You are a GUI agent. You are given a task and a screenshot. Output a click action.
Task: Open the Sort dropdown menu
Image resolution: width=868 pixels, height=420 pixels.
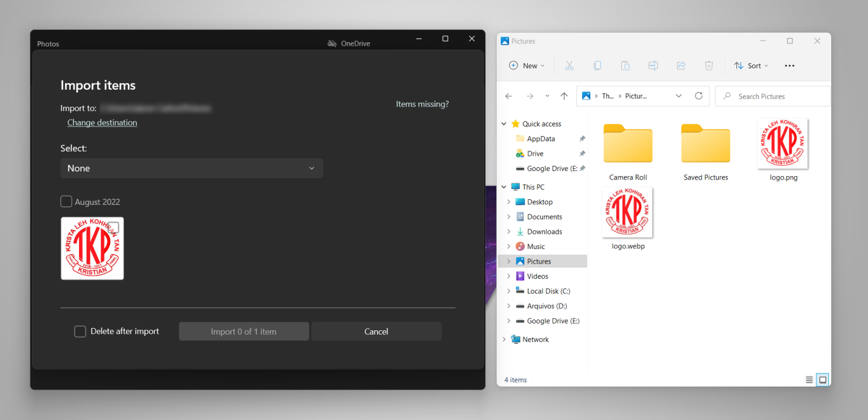751,65
